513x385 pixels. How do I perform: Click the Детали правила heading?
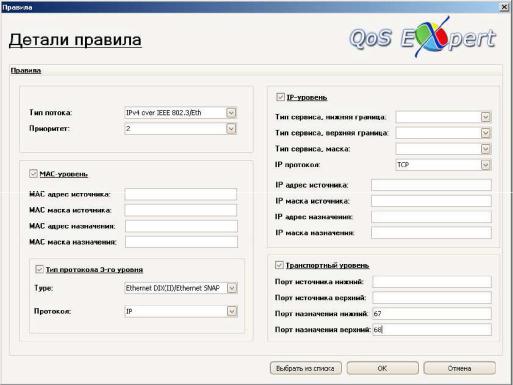pos(75,40)
